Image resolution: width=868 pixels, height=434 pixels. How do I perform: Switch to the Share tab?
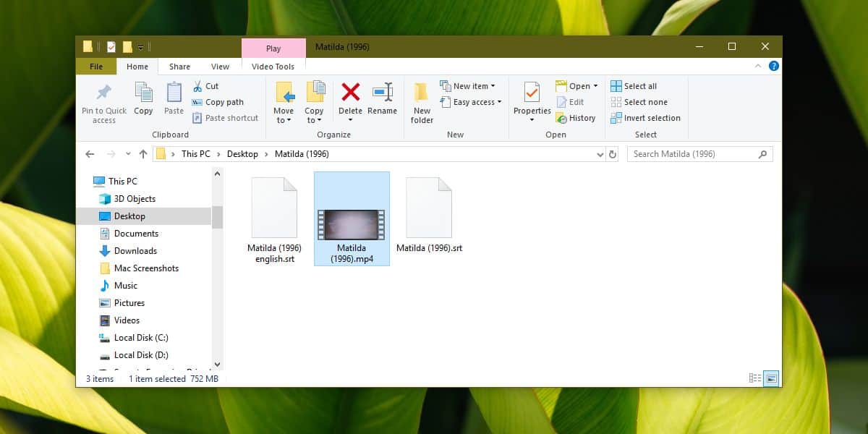pos(180,67)
